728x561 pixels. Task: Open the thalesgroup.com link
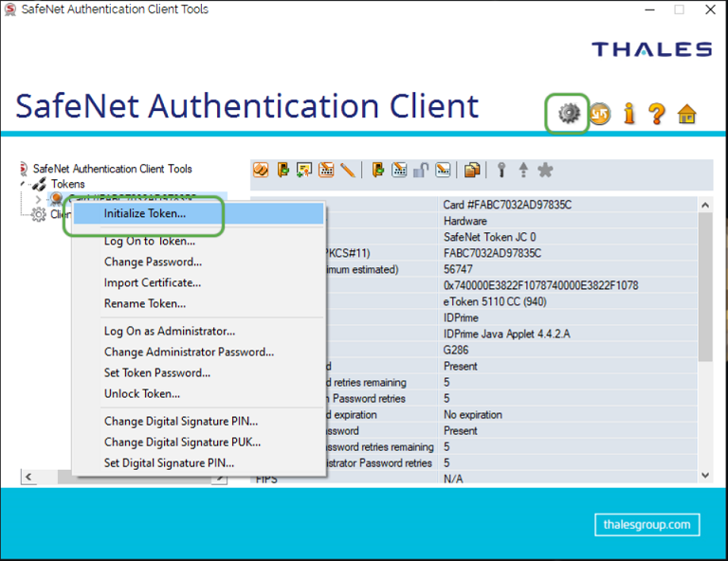646,524
